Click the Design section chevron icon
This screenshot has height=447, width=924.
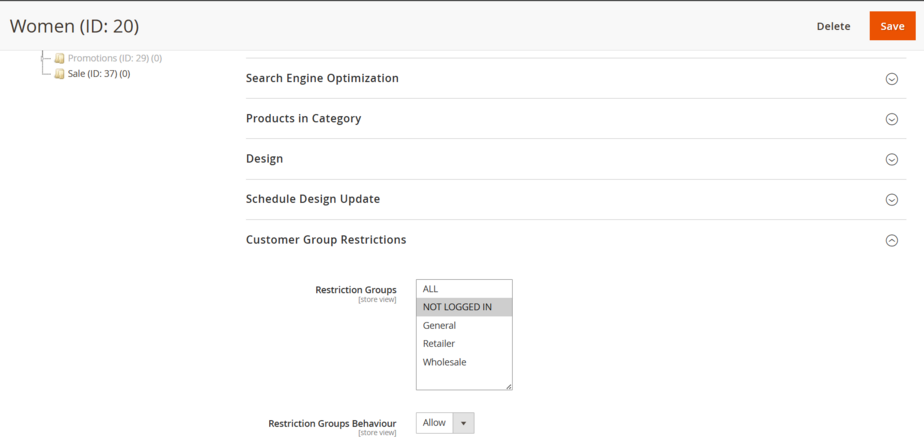tap(891, 159)
